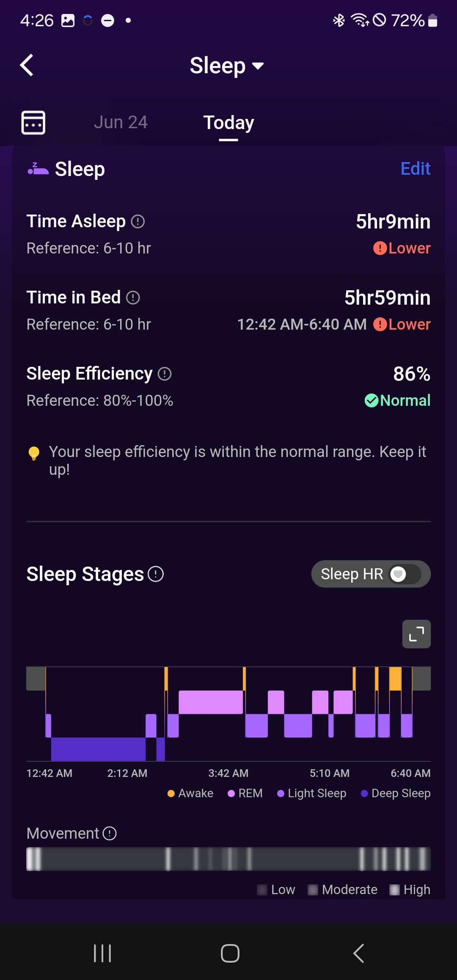Open Sleep Stages info icon

[x=156, y=574]
